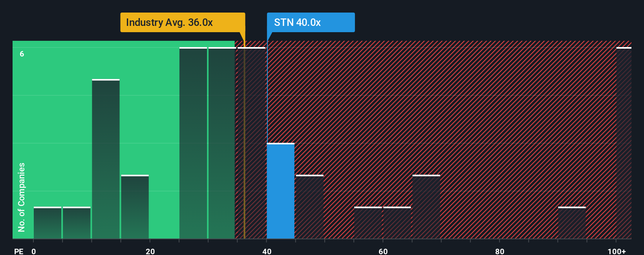Click the bar for PE 5 to 10

point(77,223)
